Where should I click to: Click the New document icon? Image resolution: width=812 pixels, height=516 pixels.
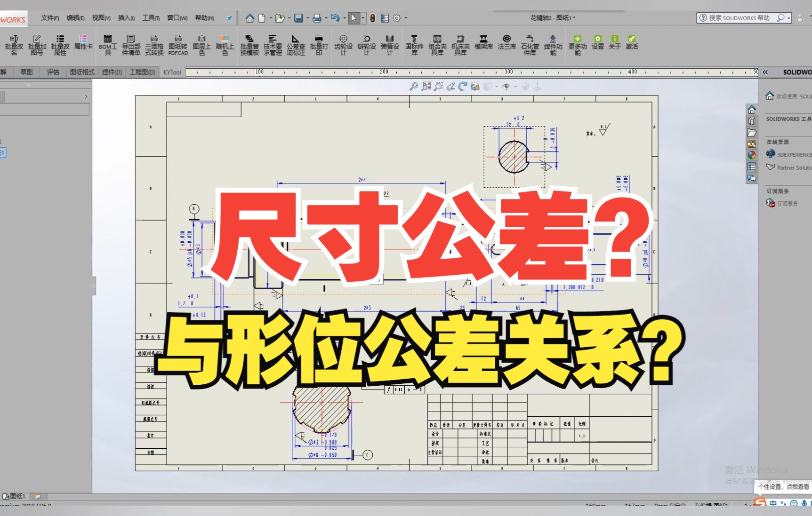coord(262,18)
